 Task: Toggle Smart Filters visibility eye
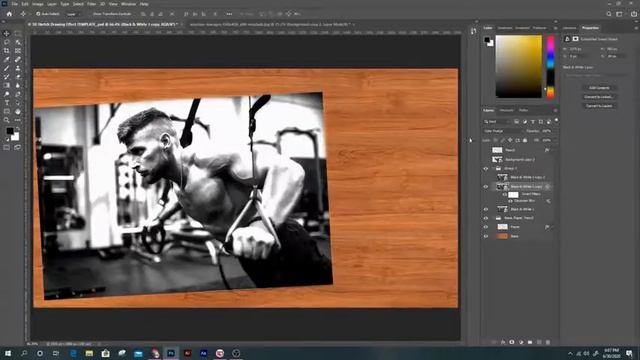(x=504, y=194)
